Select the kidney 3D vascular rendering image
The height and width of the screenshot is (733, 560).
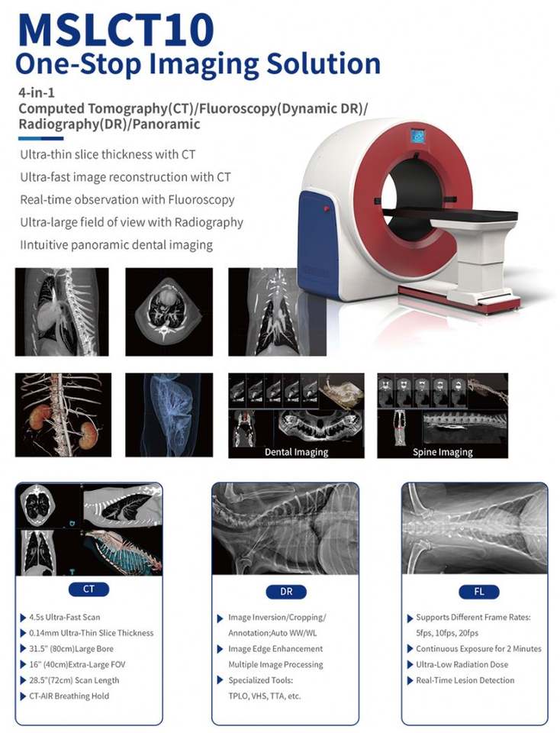click(63, 415)
